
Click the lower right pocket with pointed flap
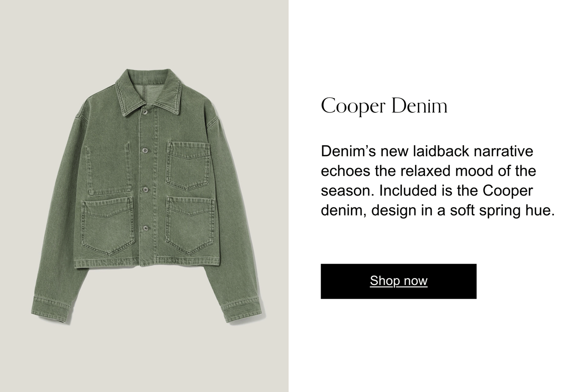(x=190, y=225)
